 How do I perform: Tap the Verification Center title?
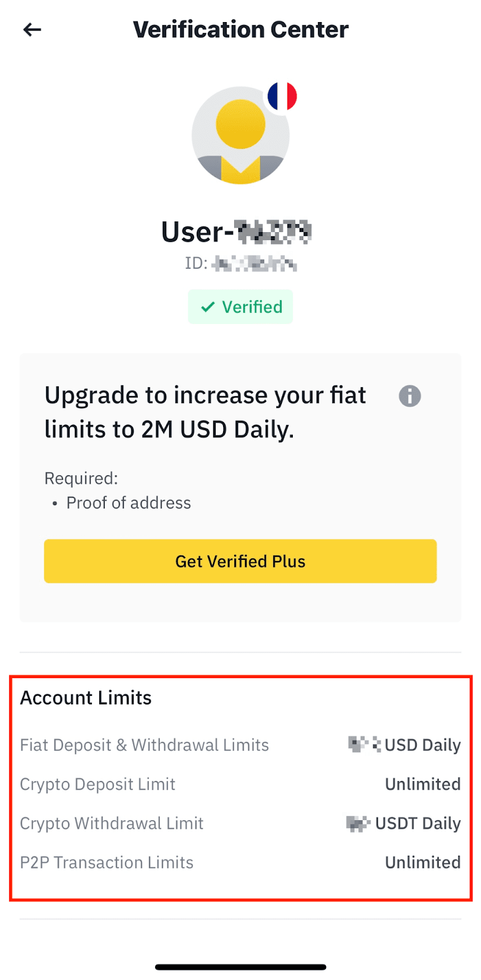tap(240, 29)
